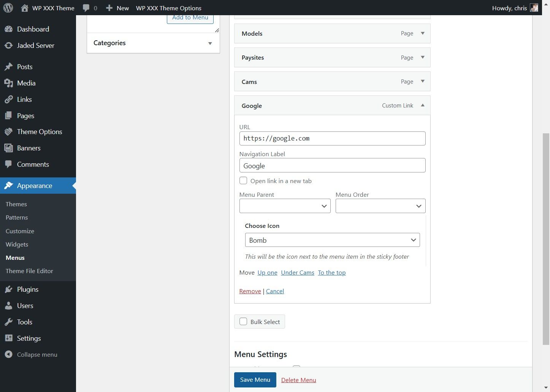Remove the Google custom link
Image resolution: width=550 pixels, height=392 pixels.
point(250,291)
